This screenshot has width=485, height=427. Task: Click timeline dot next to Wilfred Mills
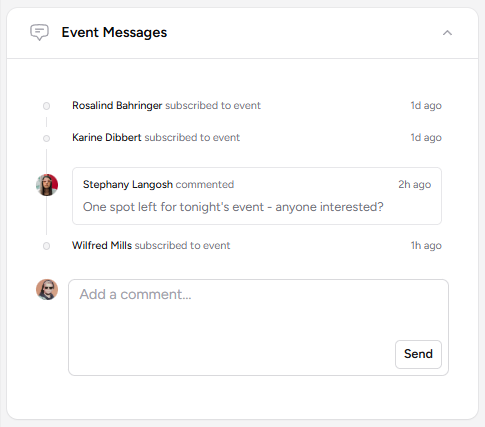click(46, 246)
